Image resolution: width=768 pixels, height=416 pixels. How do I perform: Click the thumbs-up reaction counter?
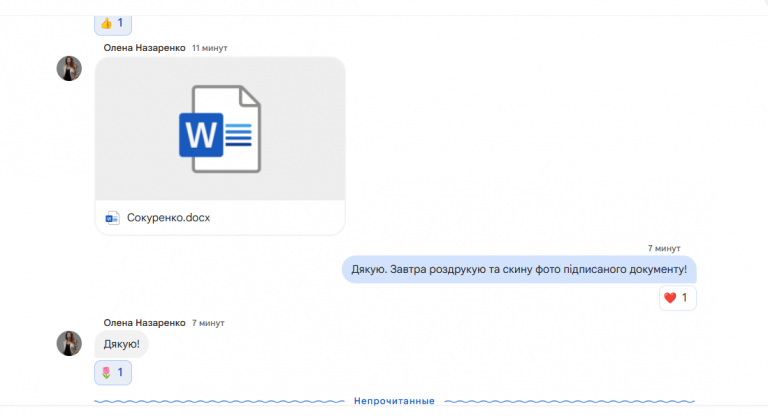tap(113, 24)
